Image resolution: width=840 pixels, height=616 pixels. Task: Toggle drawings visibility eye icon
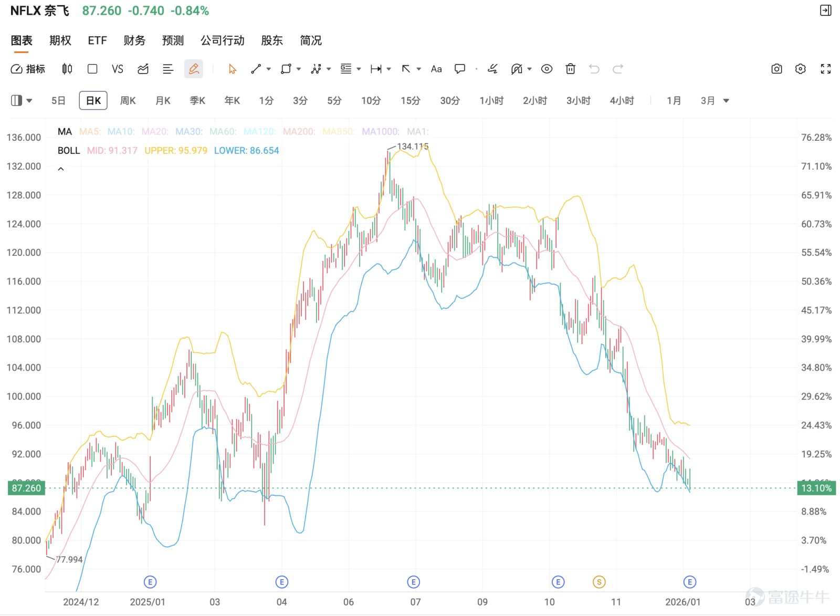[x=547, y=69]
